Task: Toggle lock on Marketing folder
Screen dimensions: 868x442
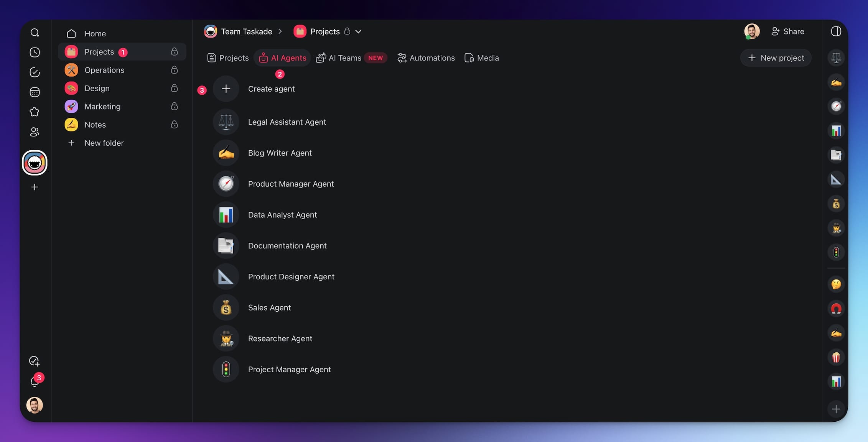Action: (x=174, y=106)
